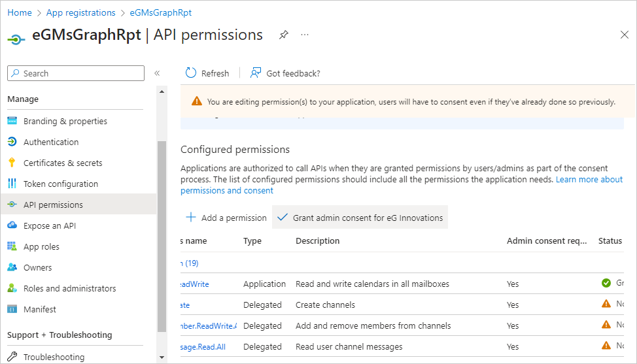Close the API permissions blade with X

[625, 35]
